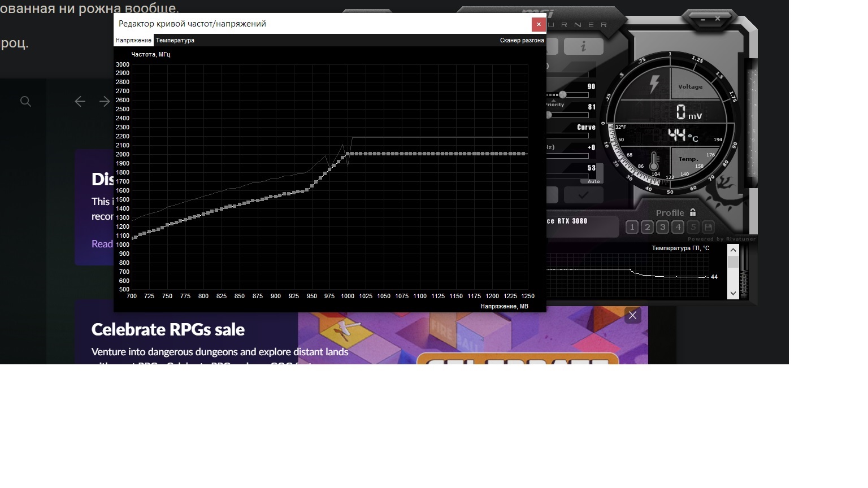Open the info button in Afterburner
Image resolution: width=868 pixels, height=488 pixels.
pos(583,46)
